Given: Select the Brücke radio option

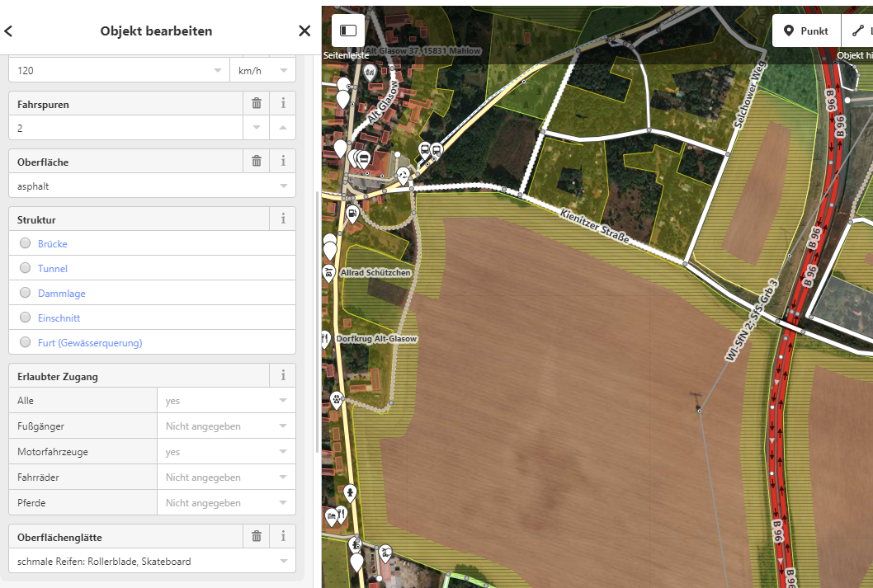Looking at the screenshot, I should [x=26, y=243].
